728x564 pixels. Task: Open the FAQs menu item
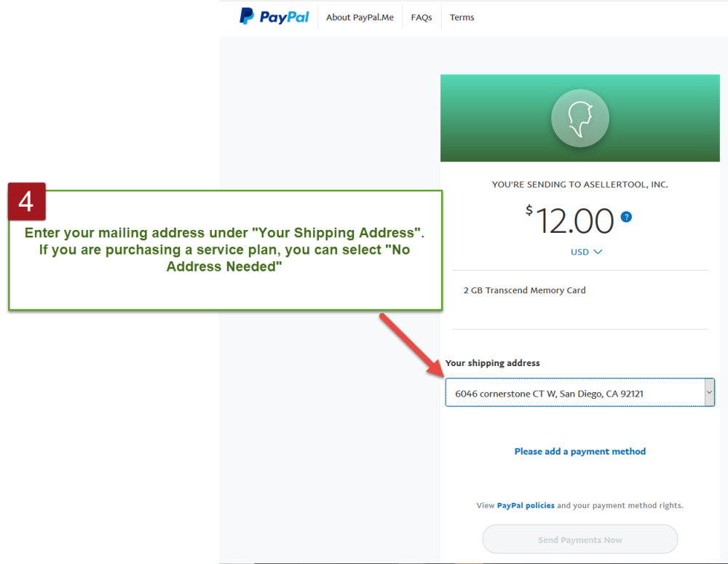pyautogui.click(x=421, y=17)
